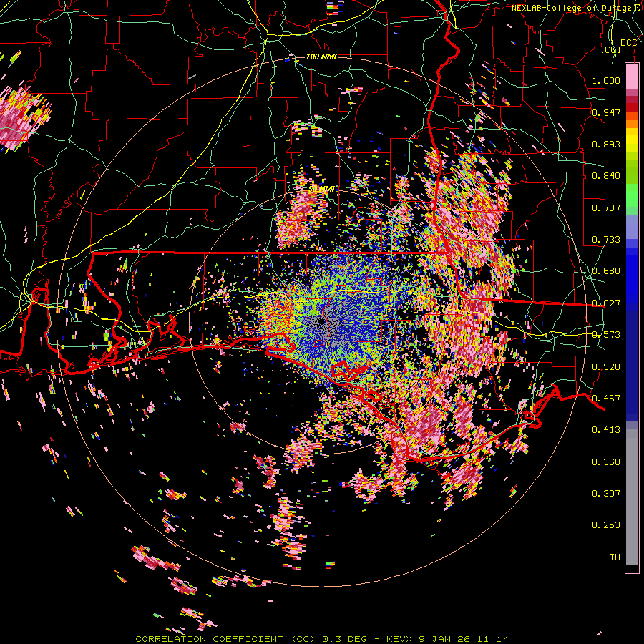Click the 0.573 scale value
The width and height of the screenshot is (644, 644).
606,335
